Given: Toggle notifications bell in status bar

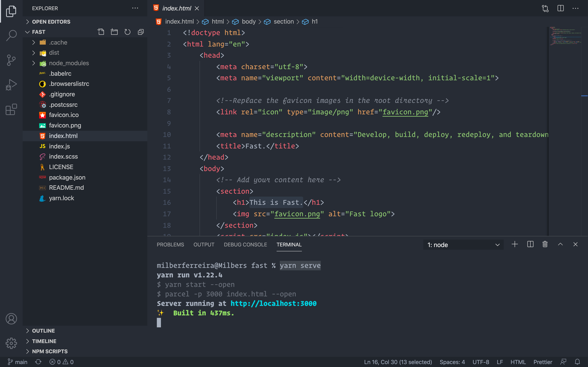Looking at the screenshot, I should (x=577, y=362).
